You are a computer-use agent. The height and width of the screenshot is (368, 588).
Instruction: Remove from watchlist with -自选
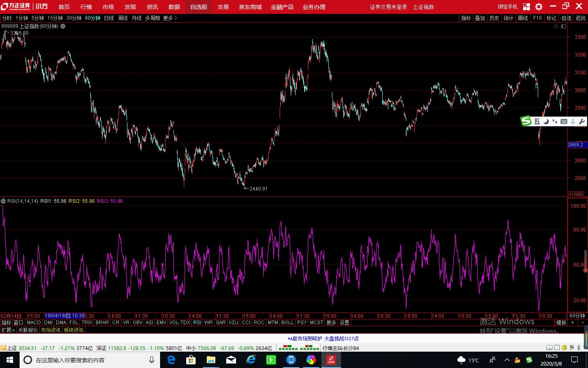566,18
